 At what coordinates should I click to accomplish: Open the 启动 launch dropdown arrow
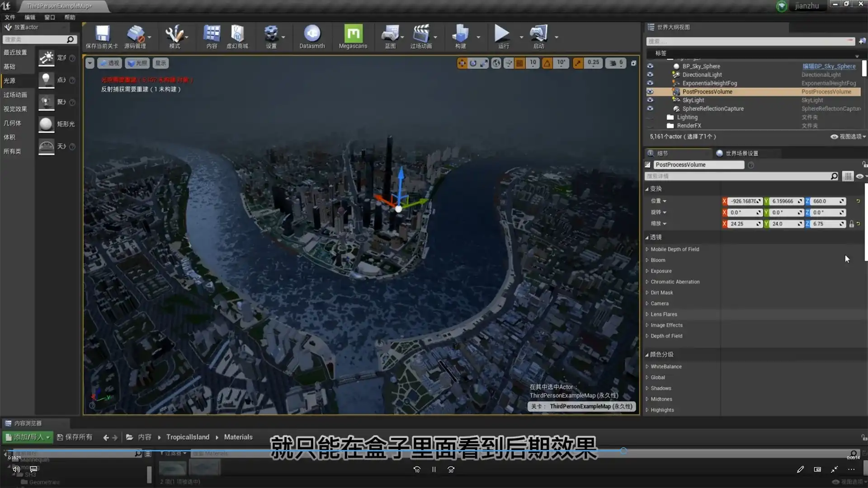pyautogui.click(x=556, y=38)
